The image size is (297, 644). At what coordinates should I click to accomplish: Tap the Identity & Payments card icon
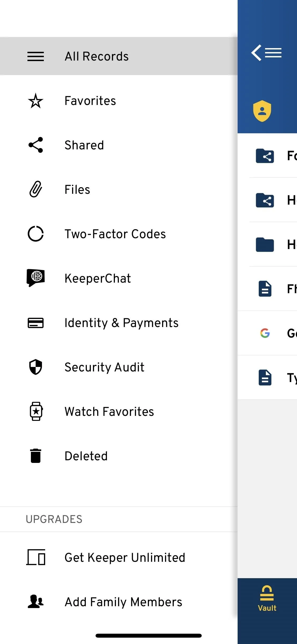(x=36, y=323)
